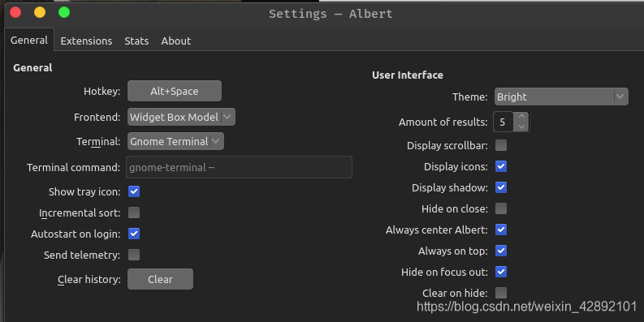The width and height of the screenshot is (644, 322).
Task: Click the Amount of results number field
Action: click(x=504, y=122)
